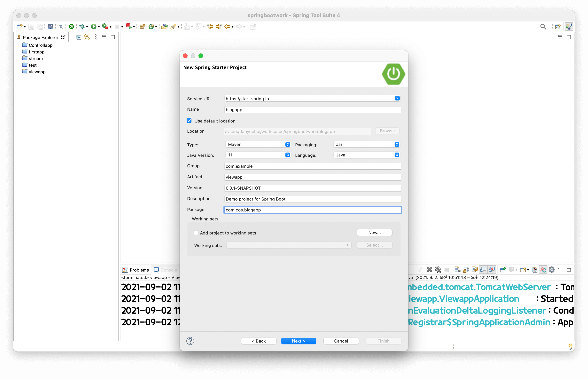Open Package Explorer view menu dots
588x380 pixels.
96,37
